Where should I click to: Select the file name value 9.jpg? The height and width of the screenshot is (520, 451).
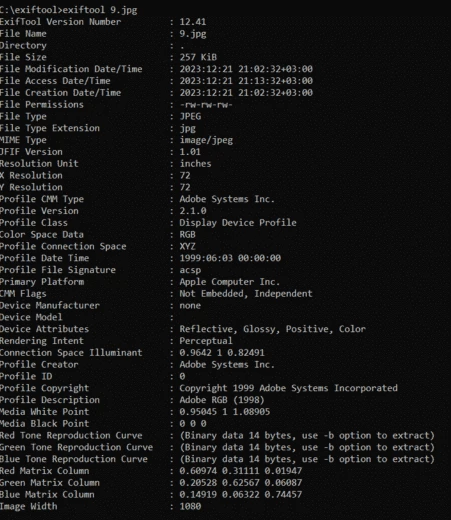[193, 34]
